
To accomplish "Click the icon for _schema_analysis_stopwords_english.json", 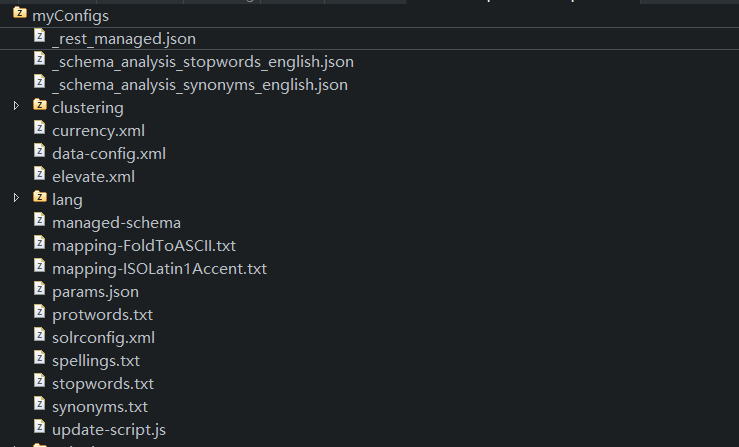I will [40, 59].
